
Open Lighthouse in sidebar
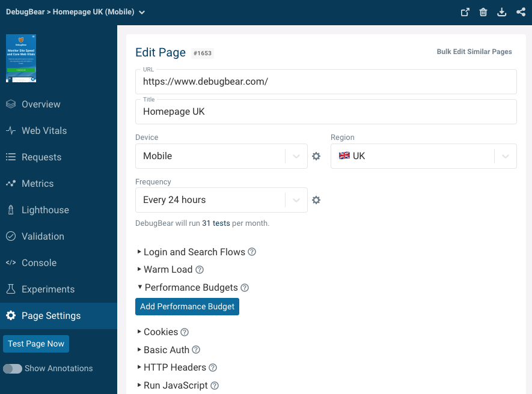tap(58, 210)
